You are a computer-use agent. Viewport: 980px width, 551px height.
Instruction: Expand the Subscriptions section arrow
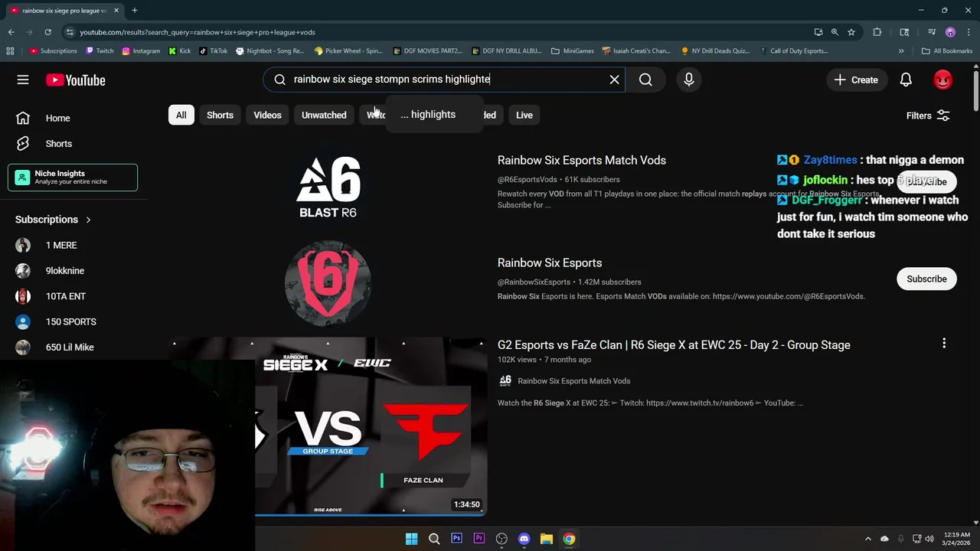[x=88, y=220]
